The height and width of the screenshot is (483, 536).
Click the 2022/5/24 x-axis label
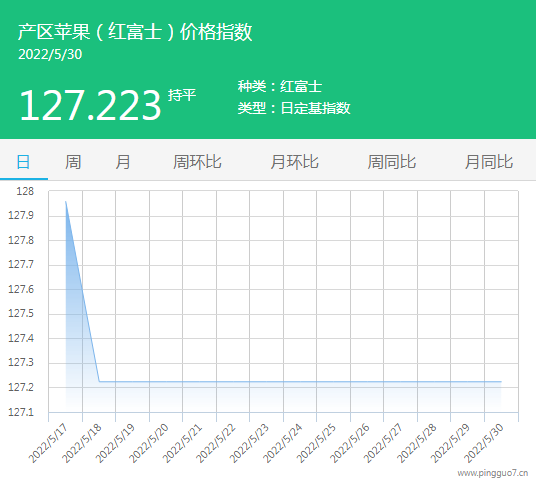pyautogui.click(x=283, y=443)
